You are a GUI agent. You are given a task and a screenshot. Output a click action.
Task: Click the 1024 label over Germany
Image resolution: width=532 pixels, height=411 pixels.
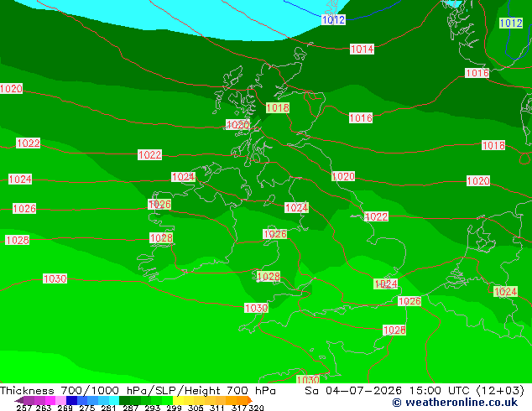(505, 291)
